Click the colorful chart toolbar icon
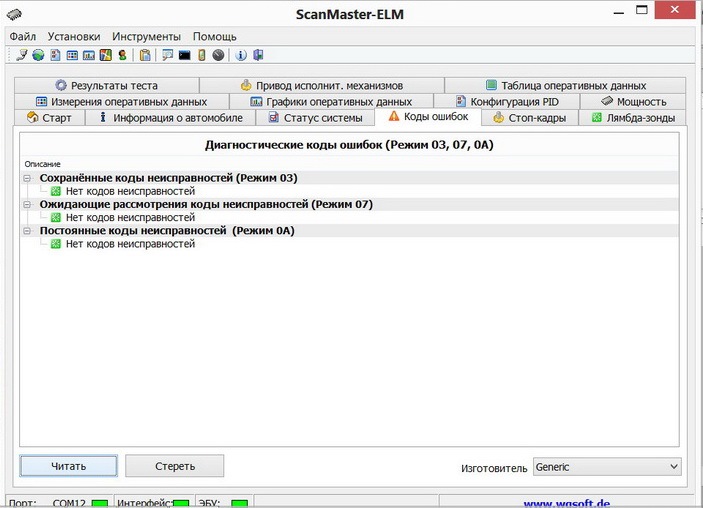 point(105,55)
